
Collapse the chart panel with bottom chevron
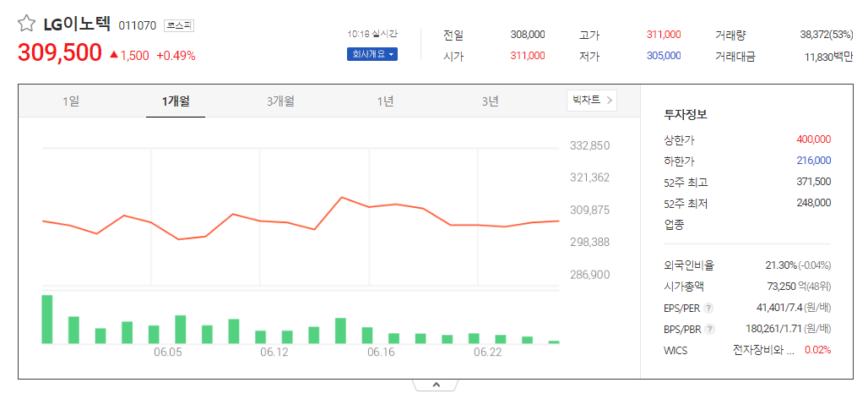[435, 384]
